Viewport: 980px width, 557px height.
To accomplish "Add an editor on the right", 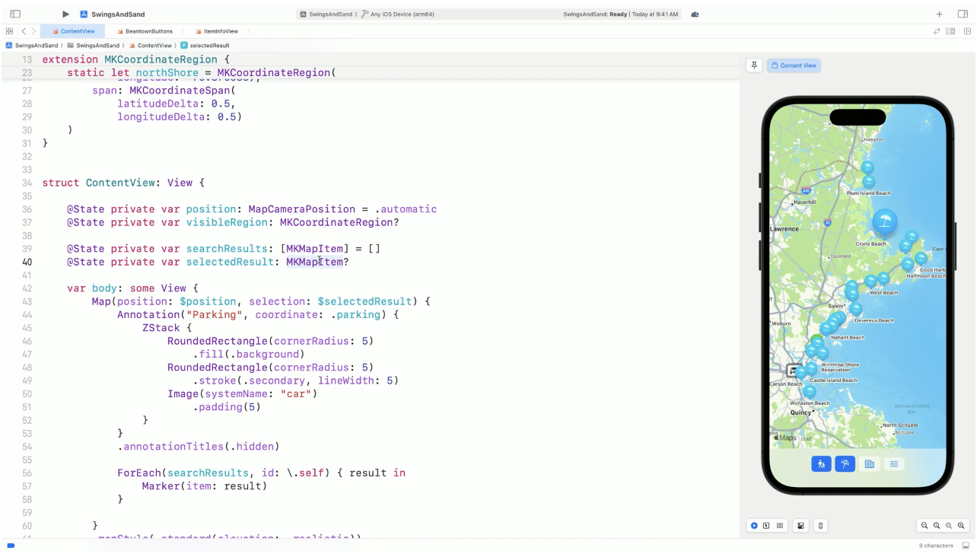I will tap(967, 31).
